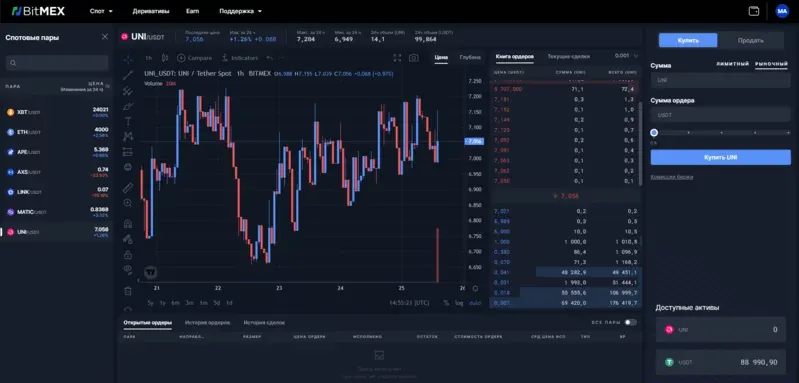Open the Комиссии биржи link
Screen dimensions: 799x383
coord(672,177)
